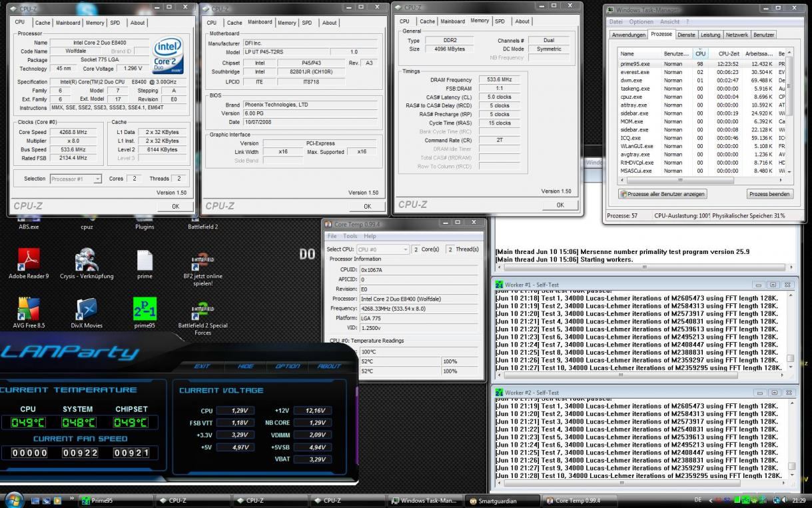Viewport: 812px width, 508px height.
Task: Open About tab in middle CPU-Z window
Action: (329, 23)
